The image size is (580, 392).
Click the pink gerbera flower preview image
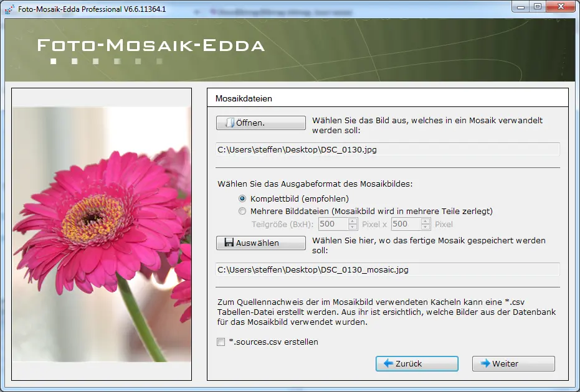102,234
